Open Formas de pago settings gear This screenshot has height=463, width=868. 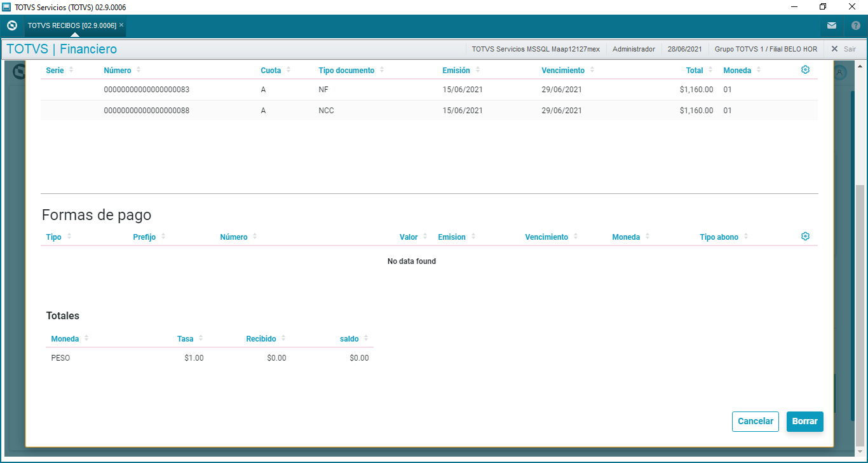click(805, 237)
